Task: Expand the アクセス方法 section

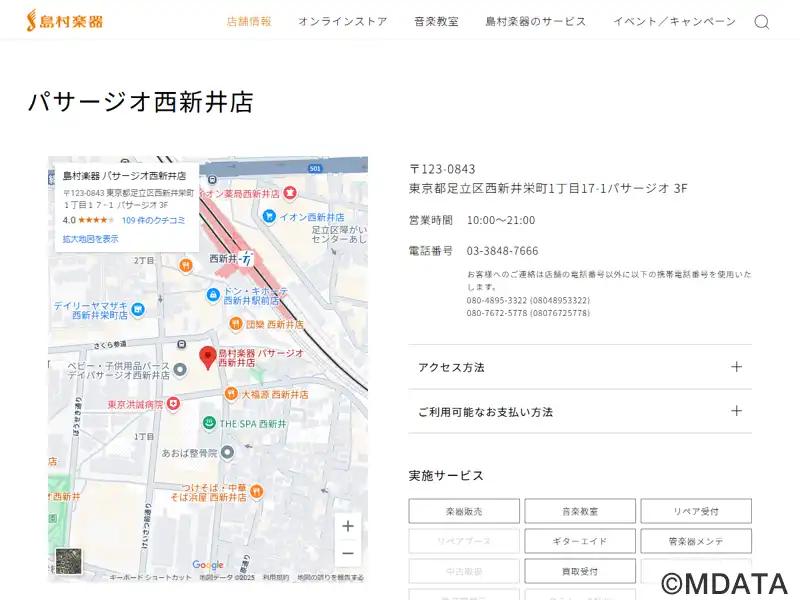Action: (580, 367)
